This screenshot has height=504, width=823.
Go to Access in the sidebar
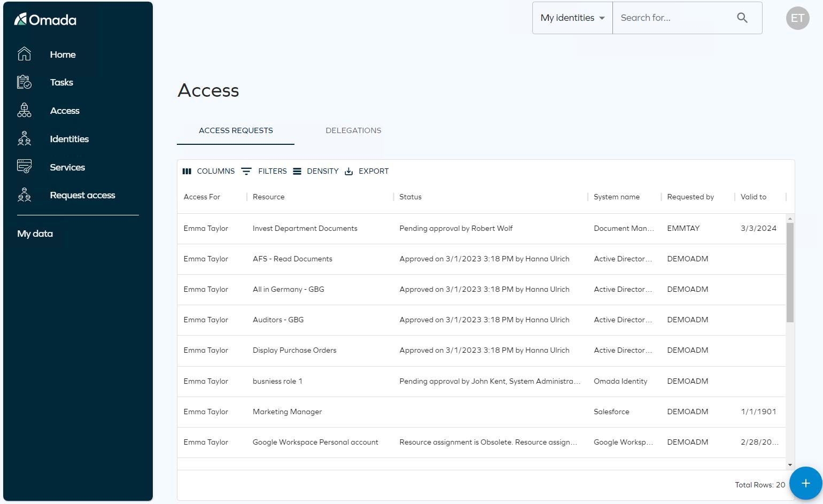65,111
